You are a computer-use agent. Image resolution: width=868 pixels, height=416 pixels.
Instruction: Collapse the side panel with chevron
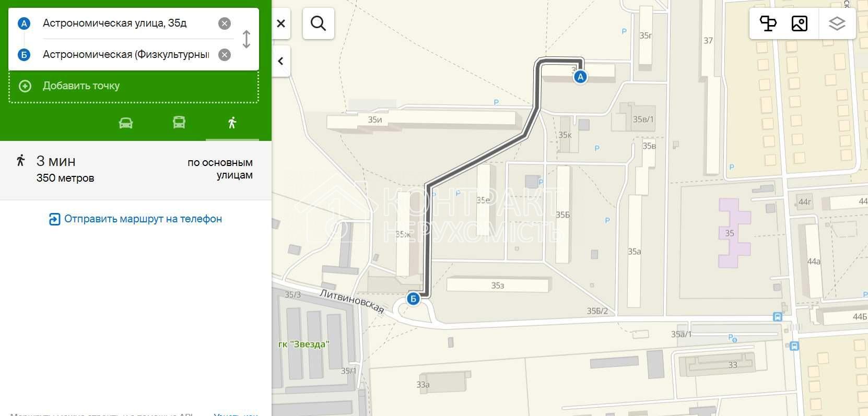click(281, 61)
